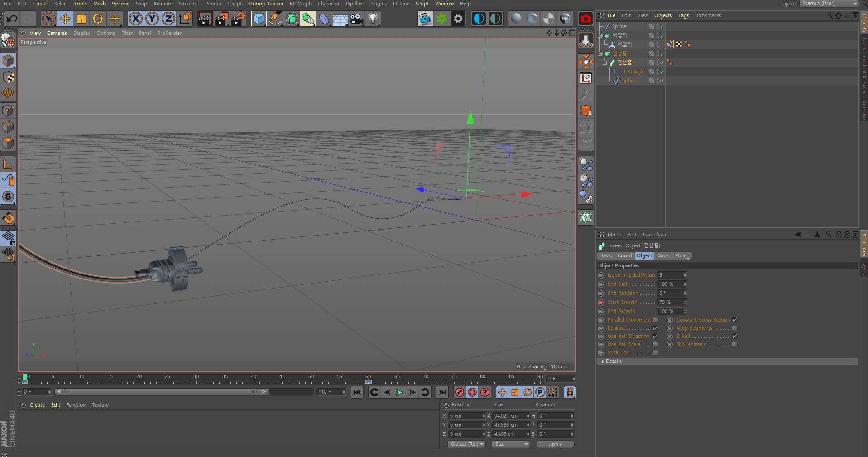The image size is (868, 457).
Task: Add a Camera object
Action: [x=357, y=19]
